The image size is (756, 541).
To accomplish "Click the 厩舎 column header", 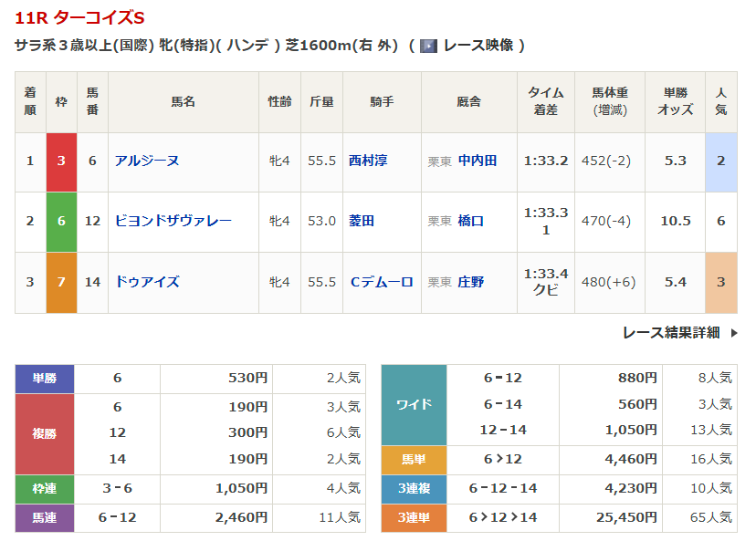I will tap(469, 101).
